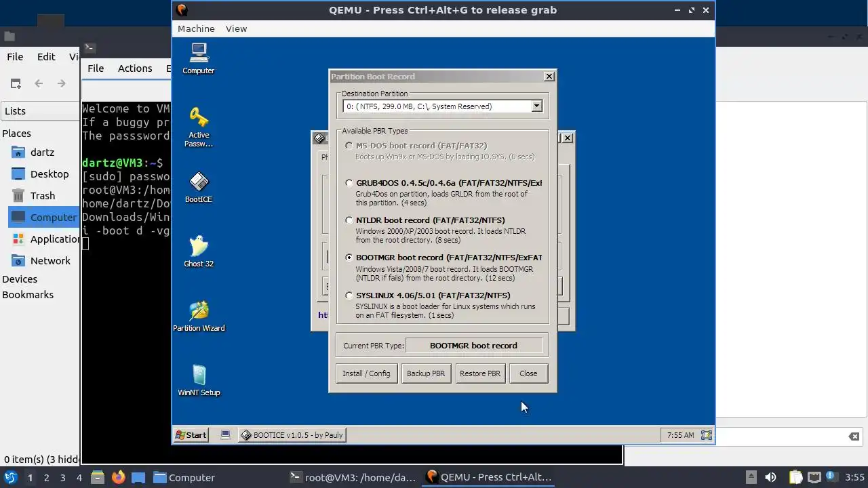Open the Active Password desktop icon

(199, 127)
